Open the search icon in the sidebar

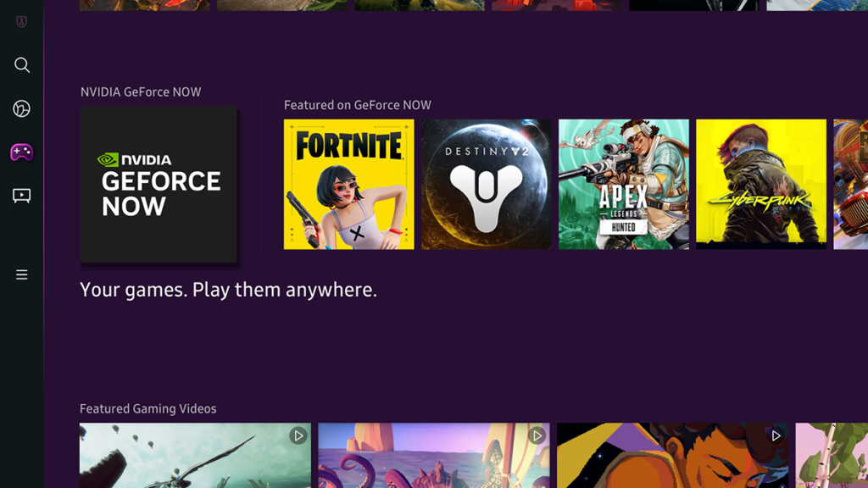point(22,65)
